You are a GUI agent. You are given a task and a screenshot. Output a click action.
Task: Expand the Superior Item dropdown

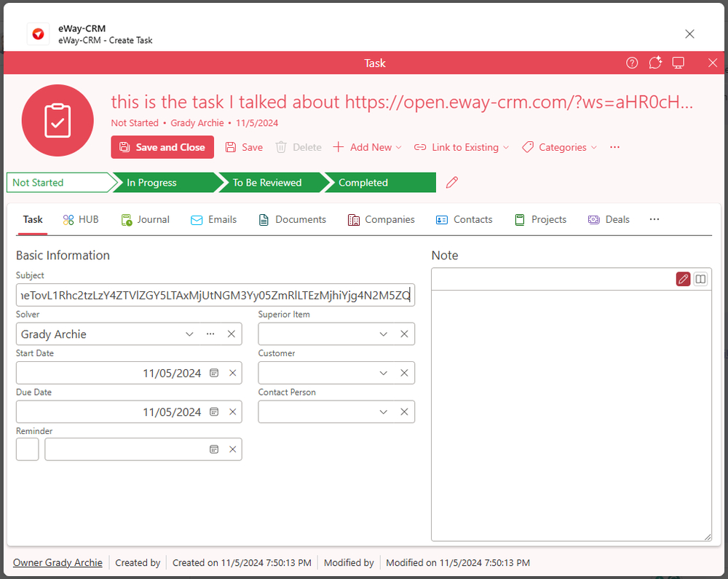pyautogui.click(x=383, y=334)
